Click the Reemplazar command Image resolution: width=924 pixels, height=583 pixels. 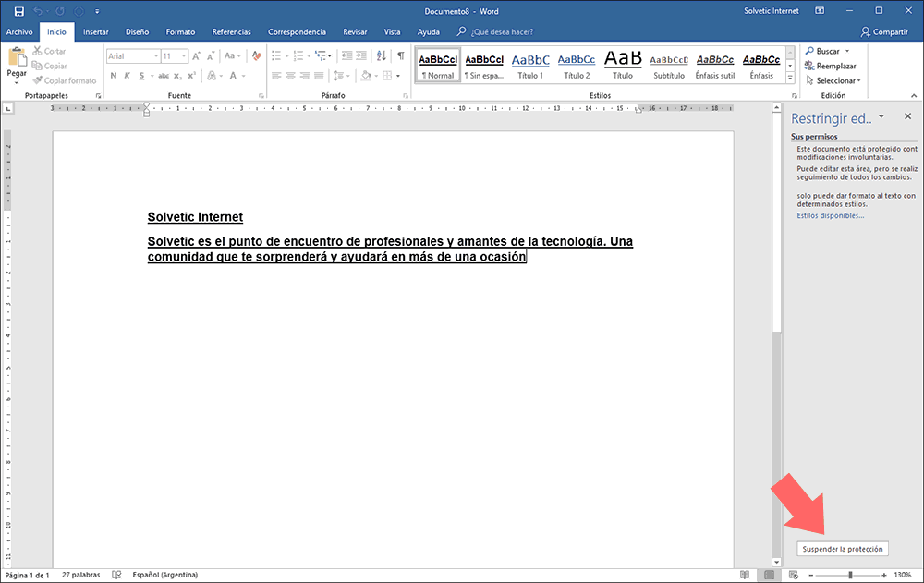[x=831, y=66]
